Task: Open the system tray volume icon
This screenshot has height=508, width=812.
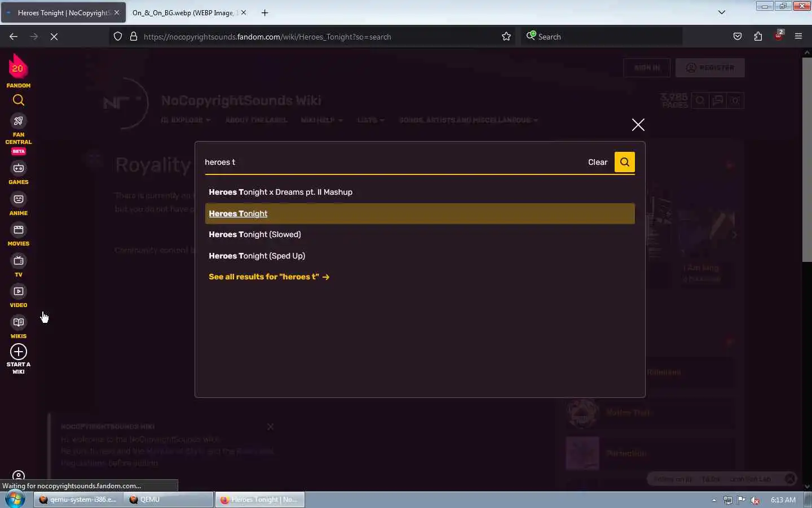Action: [755, 500]
